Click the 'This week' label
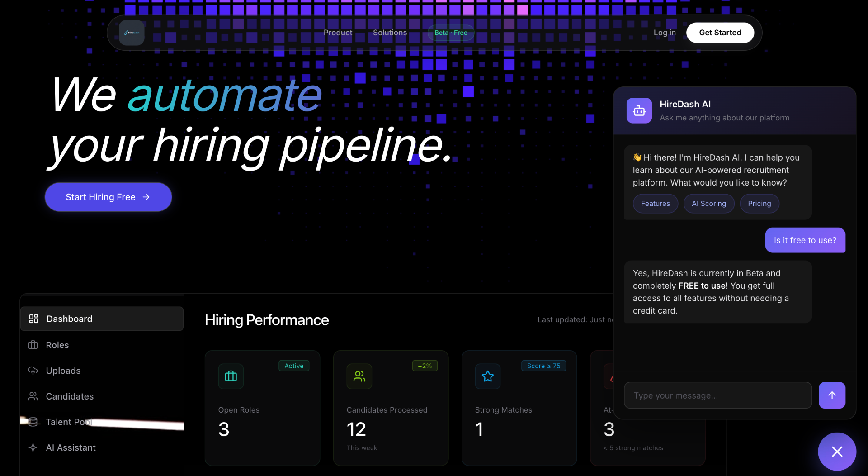 pyautogui.click(x=362, y=448)
